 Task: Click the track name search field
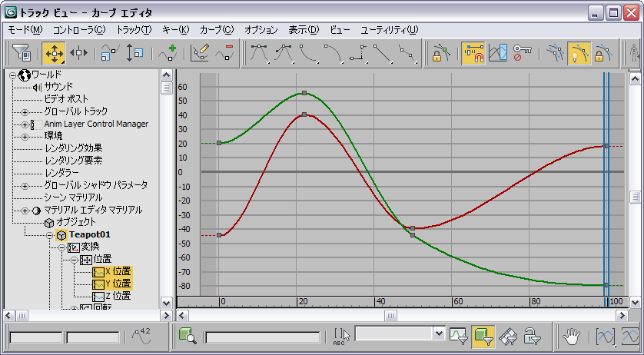point(263,337)
